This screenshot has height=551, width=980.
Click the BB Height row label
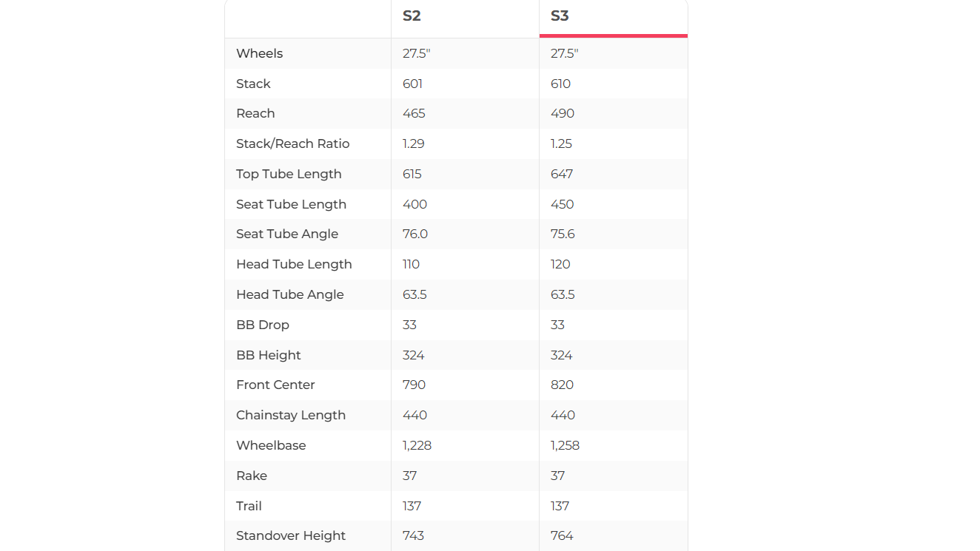(x=268, y=355)
